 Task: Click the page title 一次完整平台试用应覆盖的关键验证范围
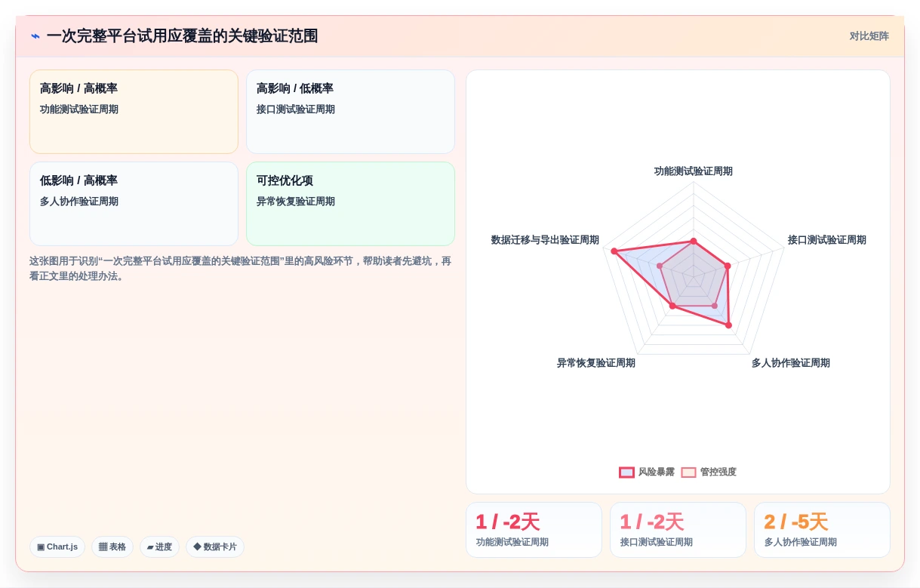point(182,36)
